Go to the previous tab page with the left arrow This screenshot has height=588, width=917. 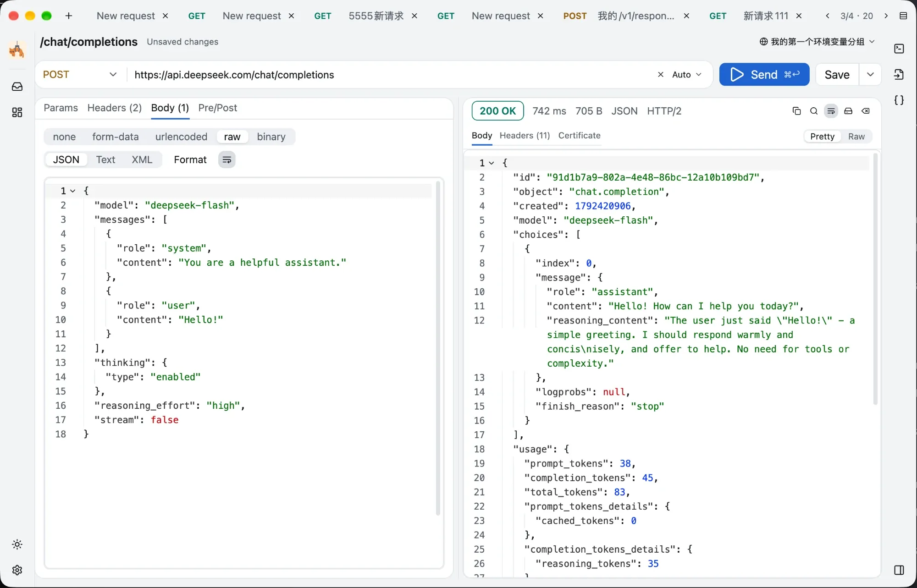click(x=828, y=16)
